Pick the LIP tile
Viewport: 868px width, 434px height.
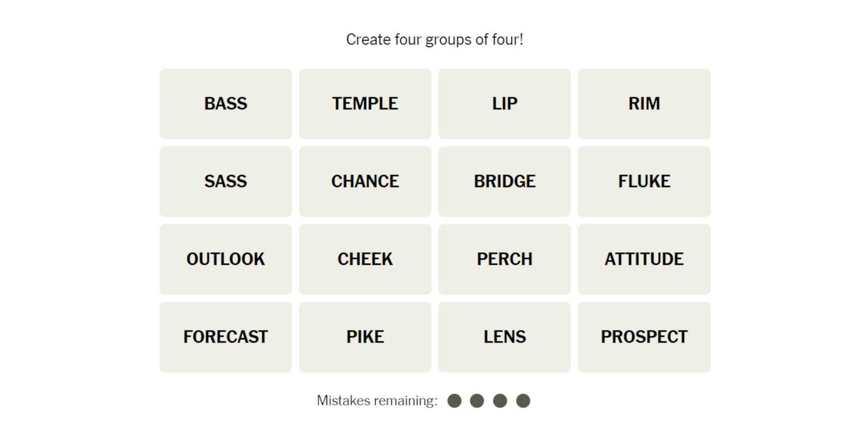tap(504, 104)
